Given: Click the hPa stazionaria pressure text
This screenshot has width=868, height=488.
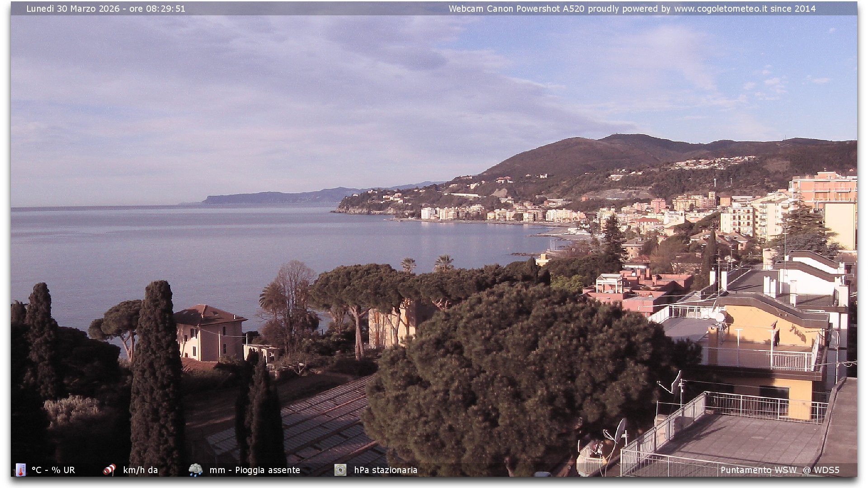Looking at the screenshot, I should coord(386,470).
